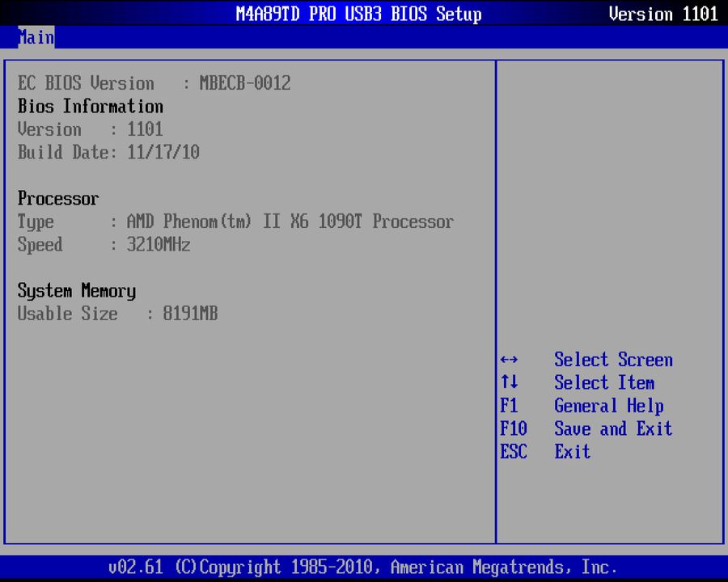Select the Usable Size 8191MB entry
The height and width of the screenshot is (582, 728).
(x=117, y=314)
